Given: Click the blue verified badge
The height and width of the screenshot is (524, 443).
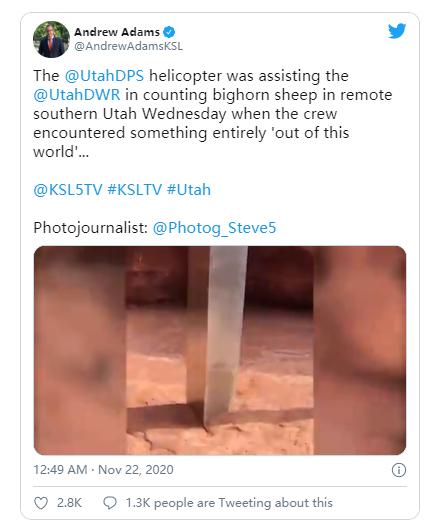Looking at the screenshot, I should tap(169, 32).
